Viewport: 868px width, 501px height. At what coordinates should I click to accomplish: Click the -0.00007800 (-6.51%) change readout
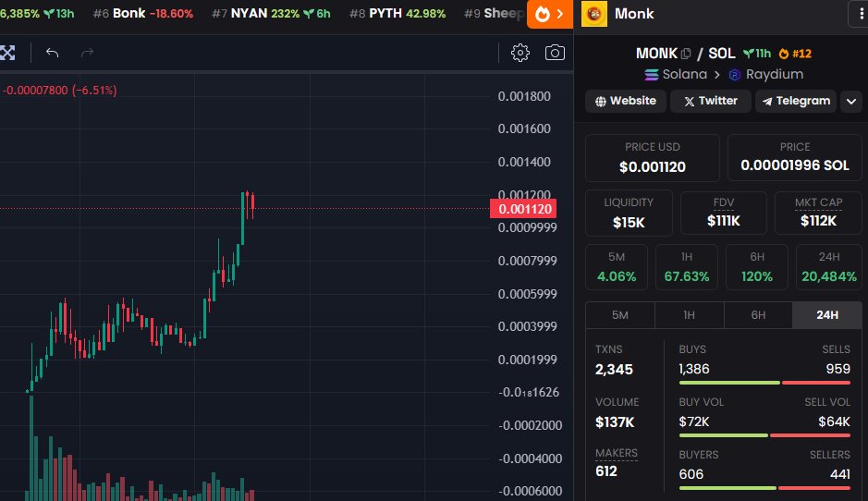tap(60, 91)
